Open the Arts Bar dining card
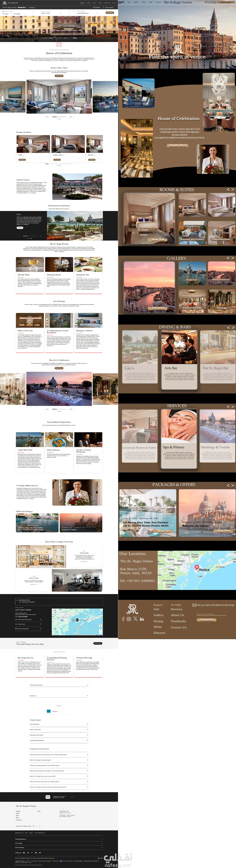 click(x=179, y=360)
